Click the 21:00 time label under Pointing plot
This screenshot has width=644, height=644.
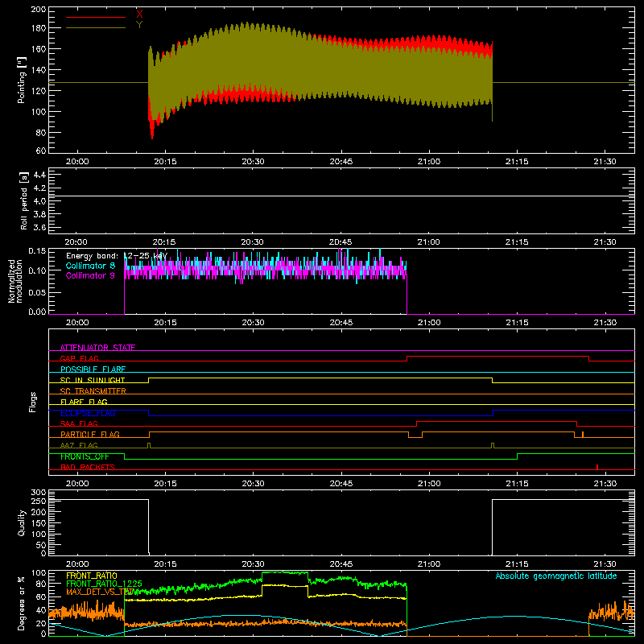click(429, 162)
